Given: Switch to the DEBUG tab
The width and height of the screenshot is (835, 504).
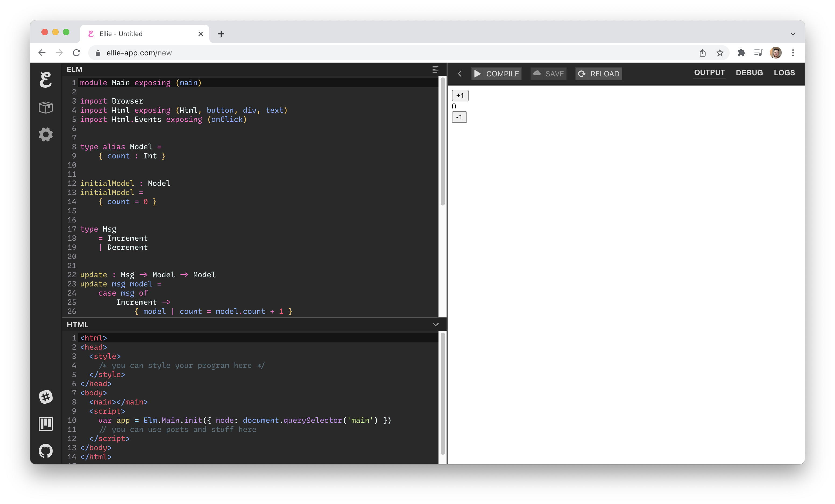Looking at the screenshot, I should (x=749, y=73).
